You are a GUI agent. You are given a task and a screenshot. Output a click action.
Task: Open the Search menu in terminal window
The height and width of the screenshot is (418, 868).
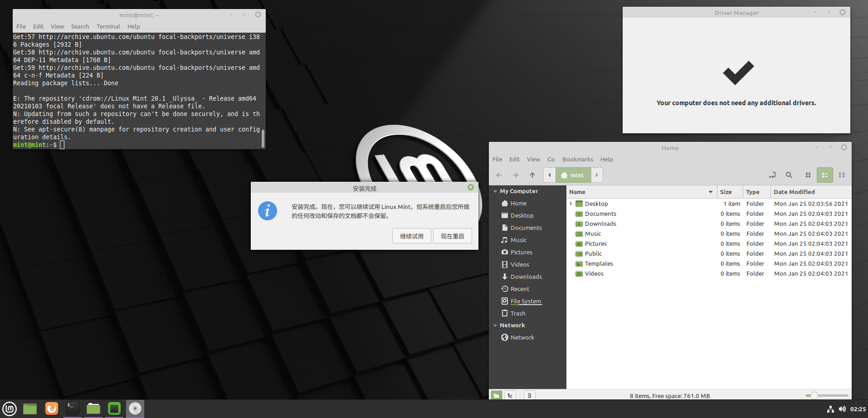(80, 26)
